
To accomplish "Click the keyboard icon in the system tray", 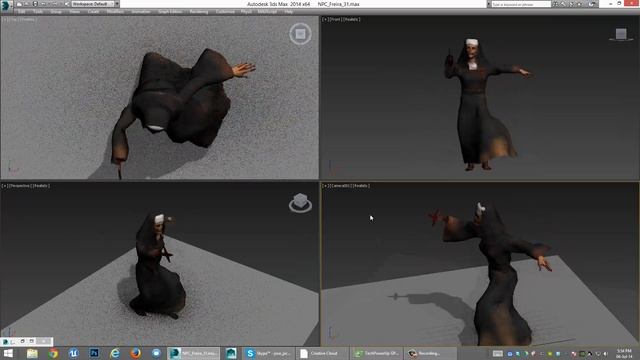I will tap(498, 353).
